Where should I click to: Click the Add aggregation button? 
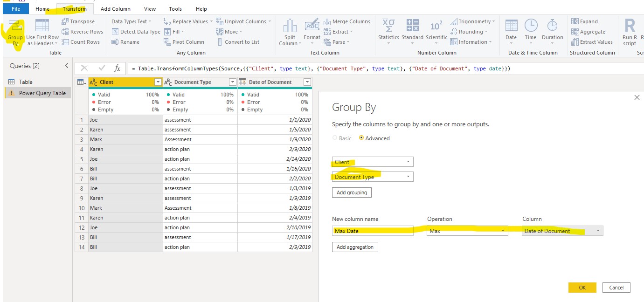[x=355, y=247]
